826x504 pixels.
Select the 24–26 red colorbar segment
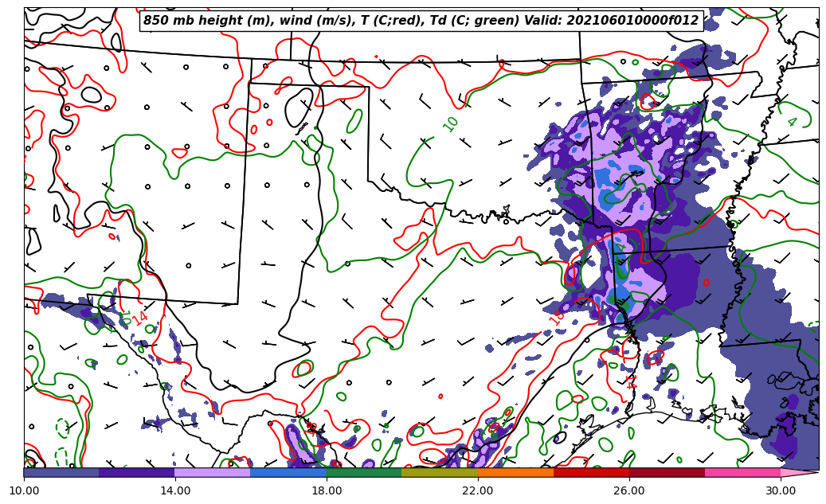592,472
